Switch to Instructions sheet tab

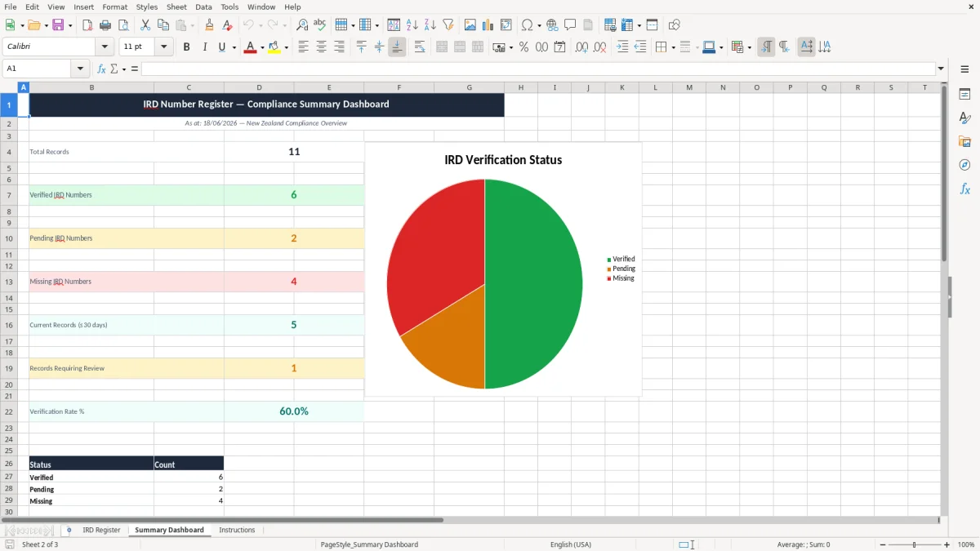point(237,530)
